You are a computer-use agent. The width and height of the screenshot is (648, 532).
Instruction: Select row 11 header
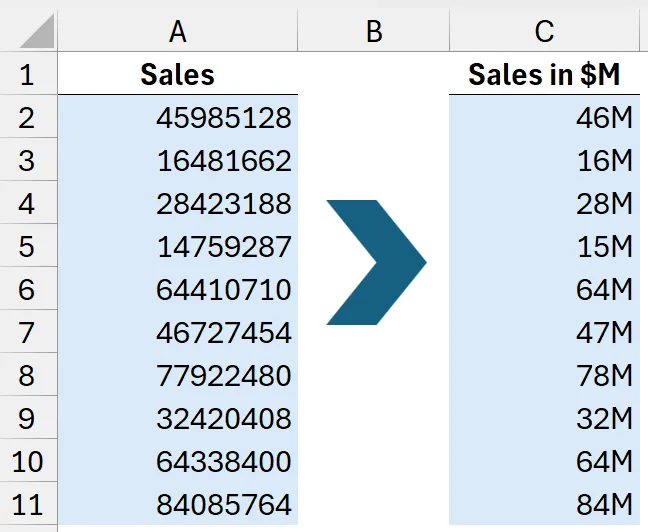27,504
